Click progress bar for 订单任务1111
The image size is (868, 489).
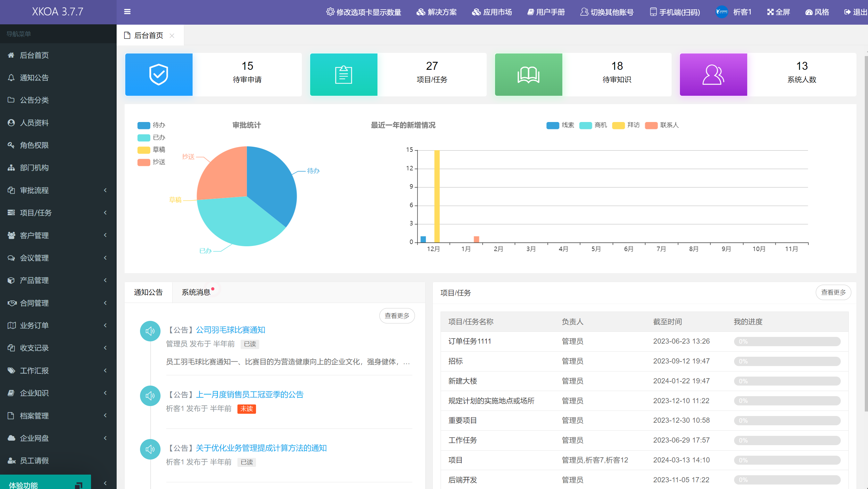[x=787, y=341]
